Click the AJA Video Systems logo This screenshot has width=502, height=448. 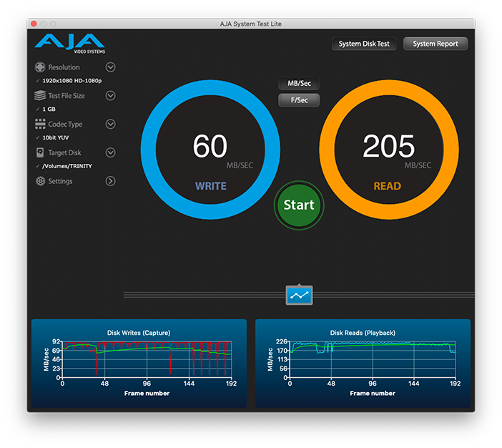point(70,44)
